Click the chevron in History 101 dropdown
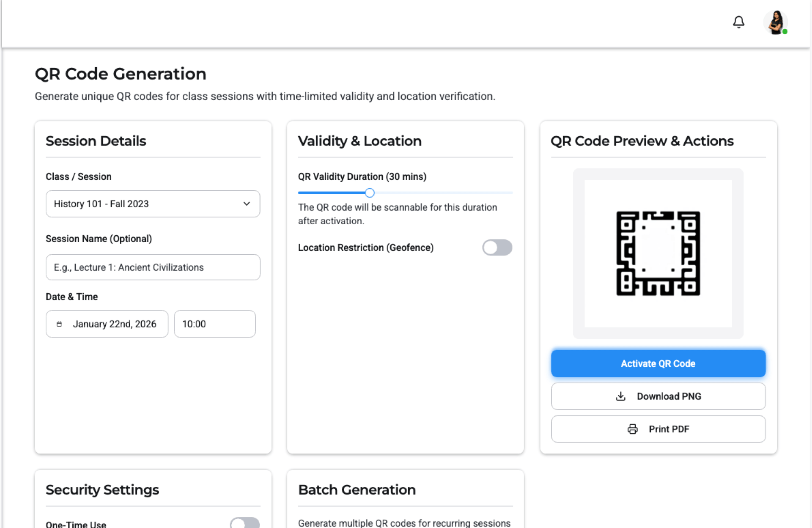 pyautogui.click(x=247, y=204)
